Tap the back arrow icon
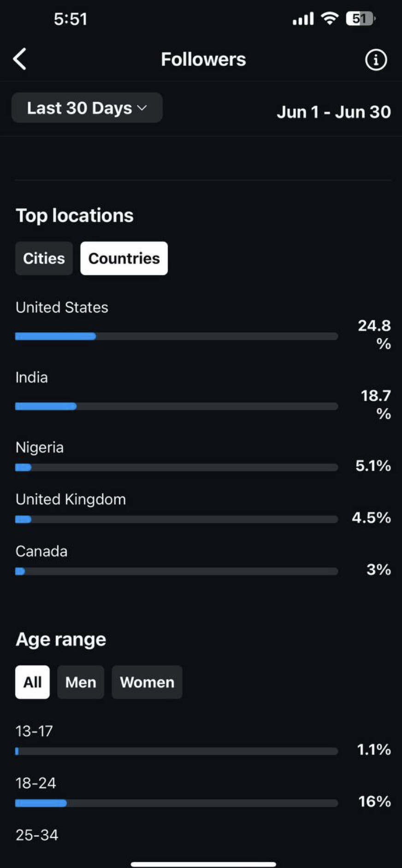Image resolution: width=402 pixels, height=868 pixels. click(20, 59)
